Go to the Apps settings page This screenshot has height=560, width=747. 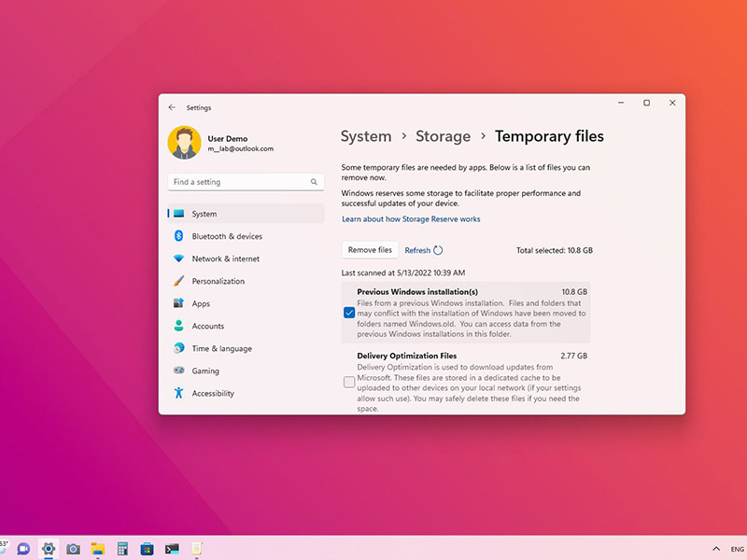(246, 303)
